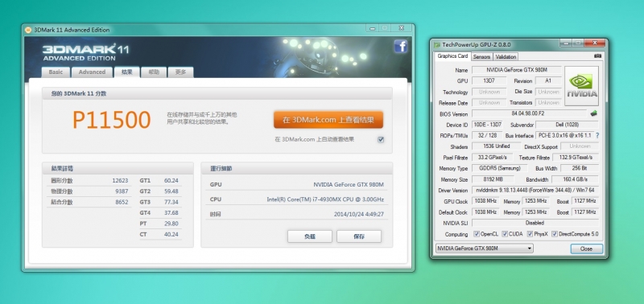Switch to the 更多 tab
Image resolution: width=644 pixels, height=304 pixels.
click(180, 72)
